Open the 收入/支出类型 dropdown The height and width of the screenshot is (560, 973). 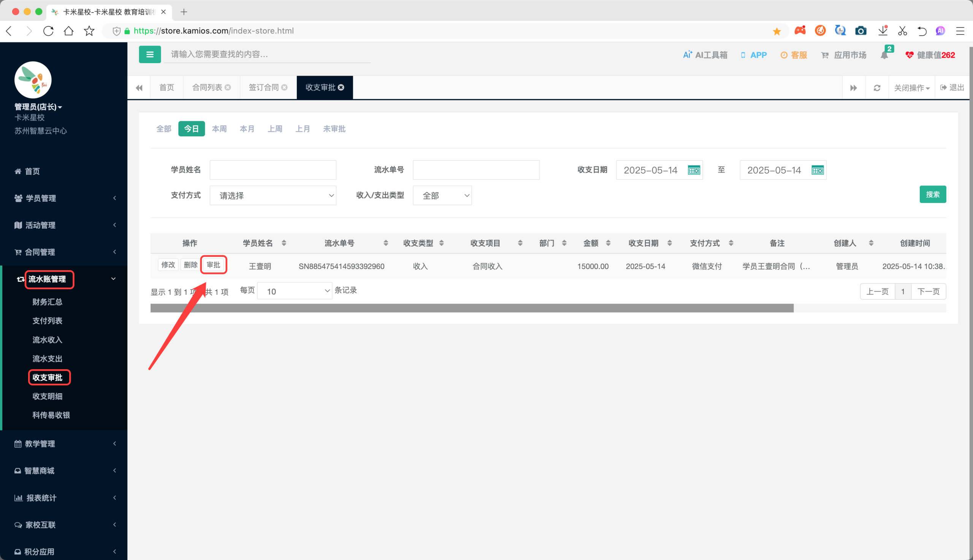click(x=442, y=195)
